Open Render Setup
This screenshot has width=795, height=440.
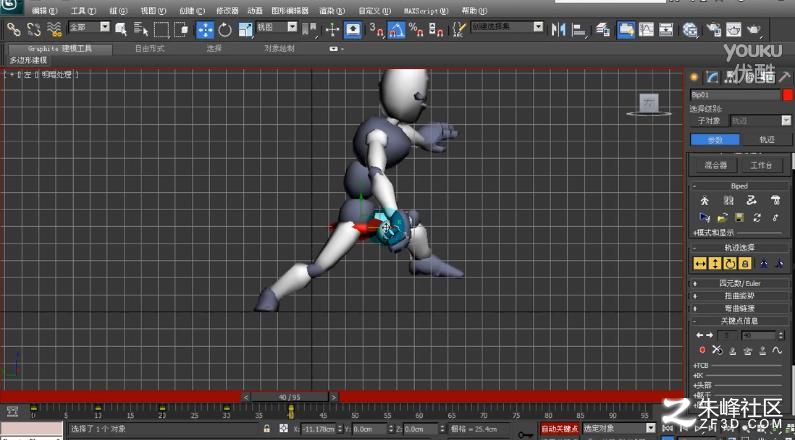713,29
